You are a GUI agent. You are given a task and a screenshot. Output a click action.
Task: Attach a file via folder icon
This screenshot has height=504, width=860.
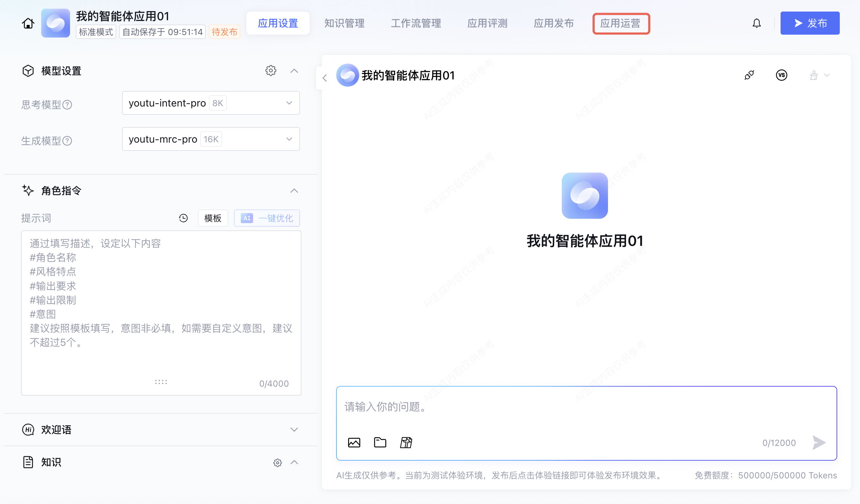click(380, 442)
